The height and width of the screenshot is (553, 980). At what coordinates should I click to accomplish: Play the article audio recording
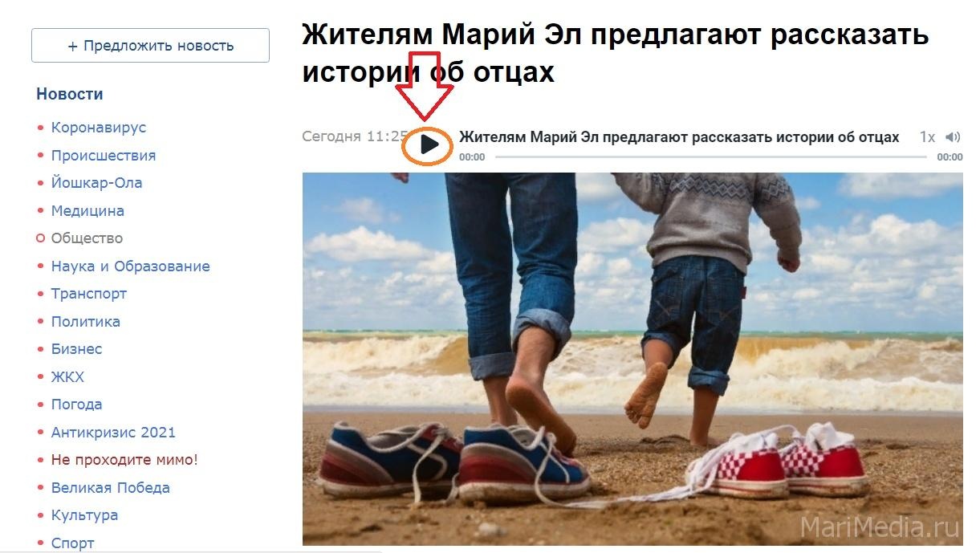pyautogui.click(x=429, y=145)
